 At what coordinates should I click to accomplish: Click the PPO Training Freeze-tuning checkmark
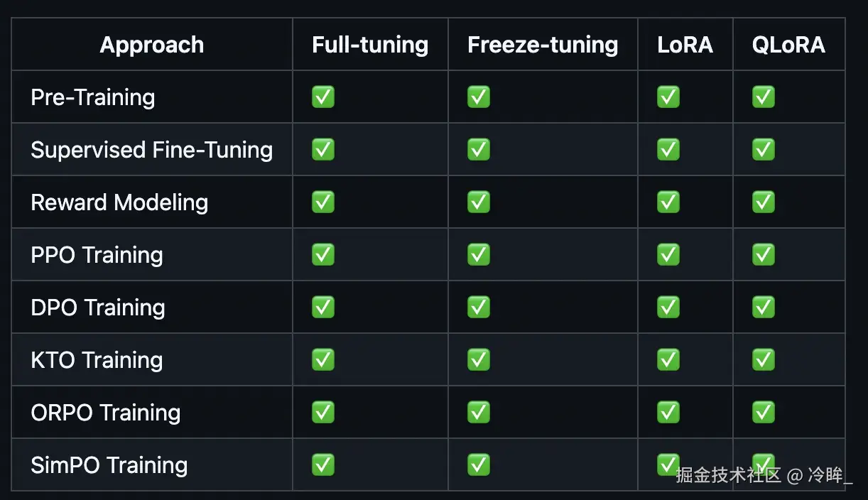click(479, 254)
